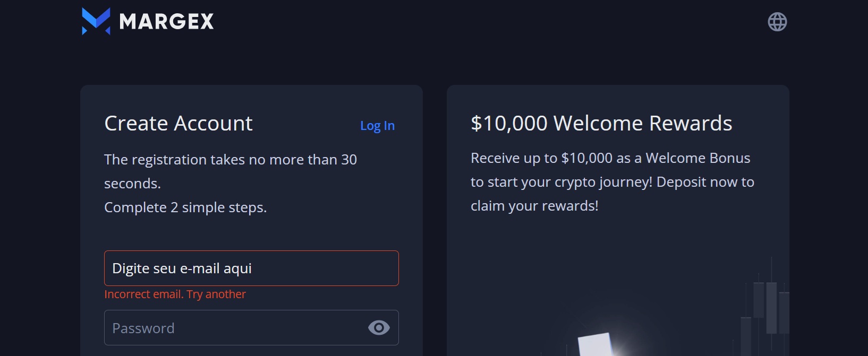
Task: Click the claim your rewards text
Action: coord(534,206)
